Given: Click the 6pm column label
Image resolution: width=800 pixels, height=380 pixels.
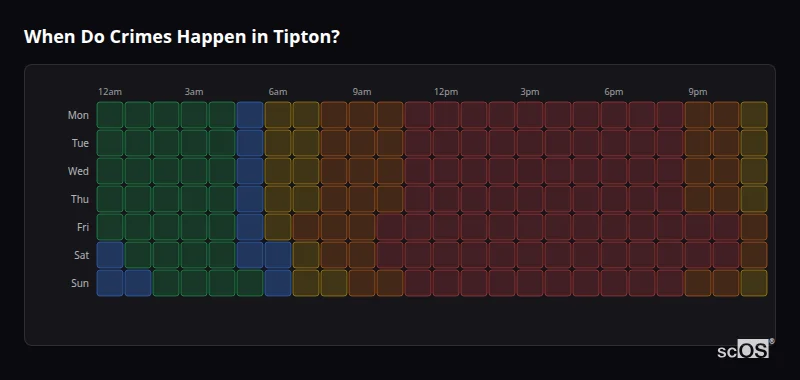Looking at the screenshot, I should coord(614,92).
